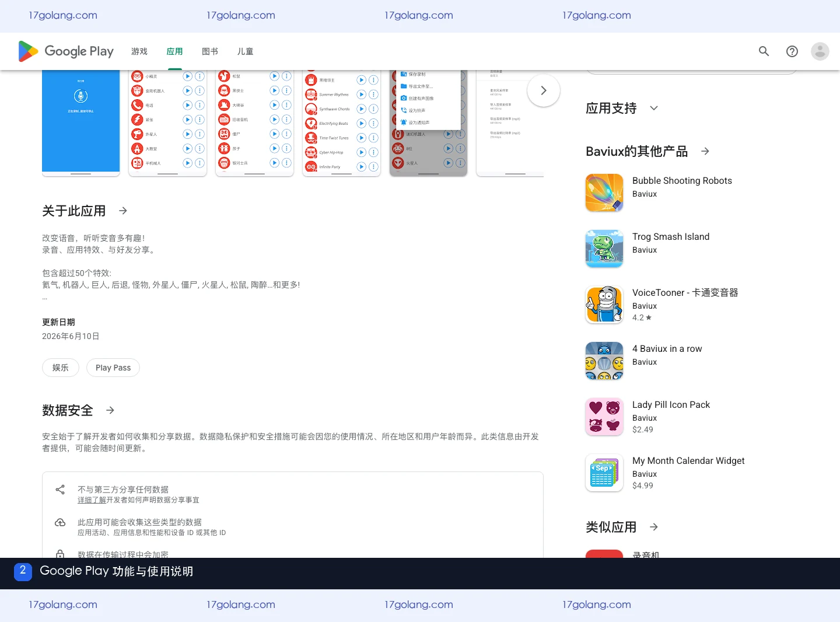840x622 pixels.
Task: Click the arrow beside 数据安全
Action: [x=110, y=410]
